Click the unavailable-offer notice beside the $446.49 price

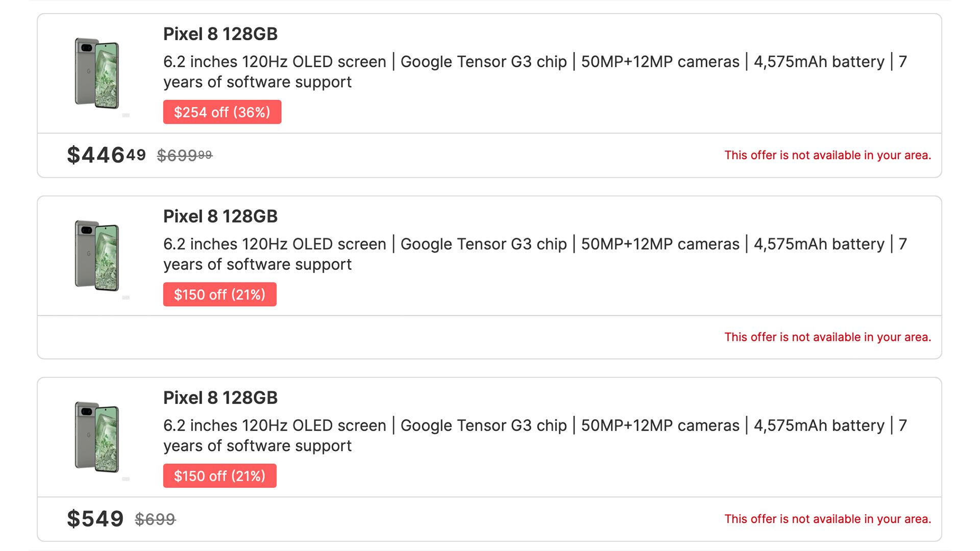point(827,155)
